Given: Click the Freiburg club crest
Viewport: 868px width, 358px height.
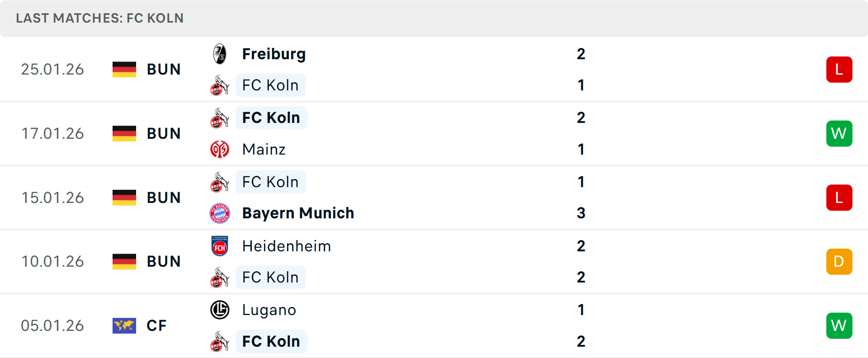Looking at the screenshot, I should (x=220, y=54).
